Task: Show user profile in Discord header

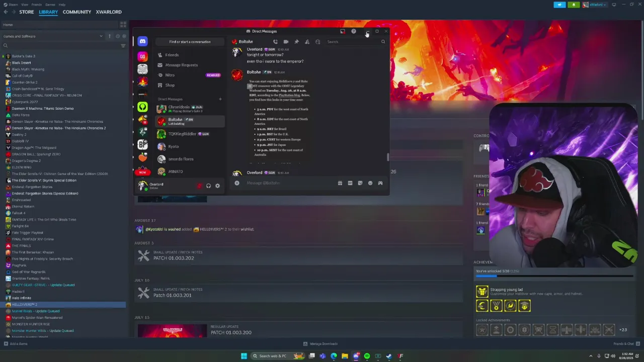Action: click(317, 42)
